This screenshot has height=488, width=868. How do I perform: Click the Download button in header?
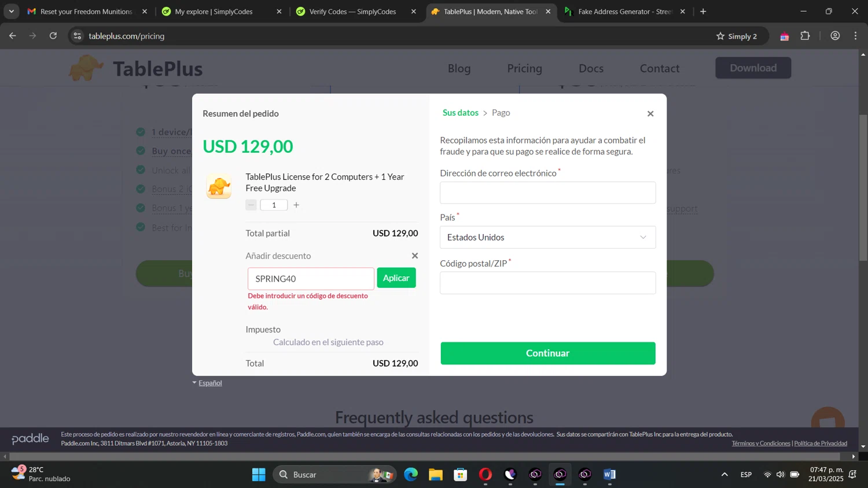pos(753,68)
